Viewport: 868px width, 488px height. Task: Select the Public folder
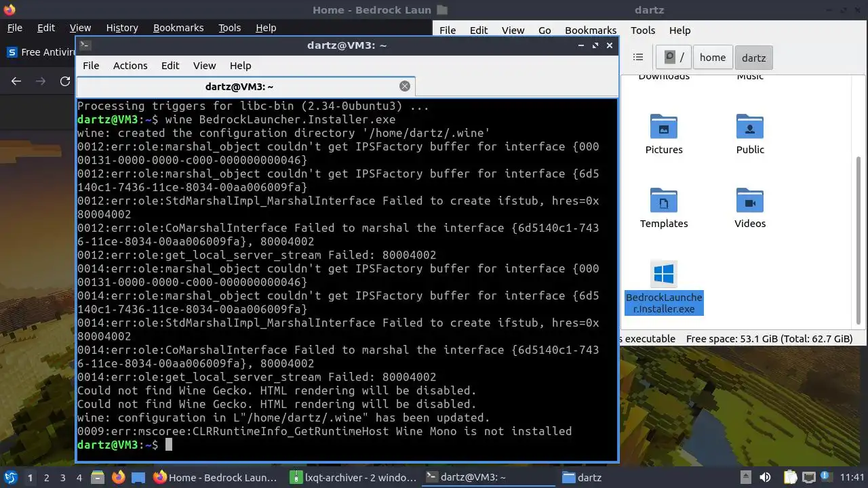click(750, 135)
